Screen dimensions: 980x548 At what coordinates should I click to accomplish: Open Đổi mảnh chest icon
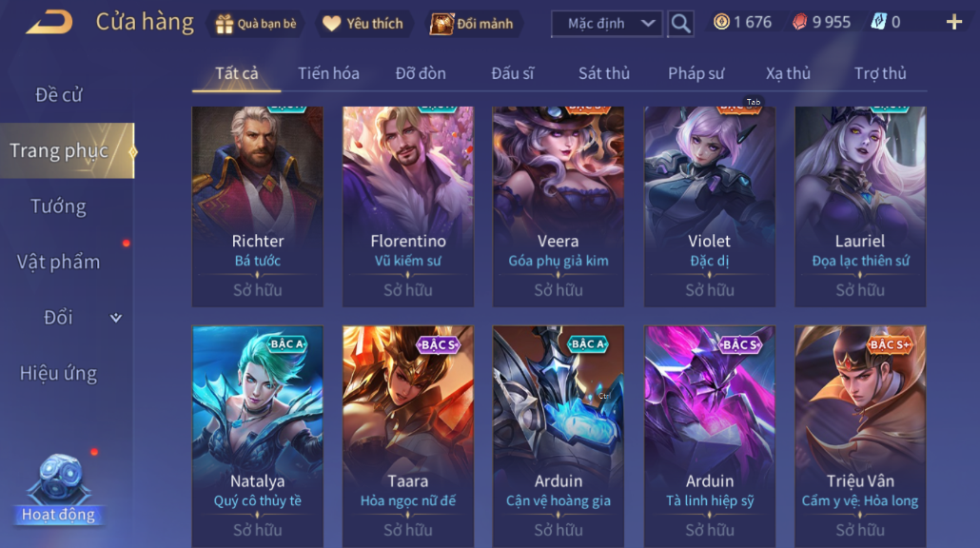pyautogui.click(x=441, y=24)
